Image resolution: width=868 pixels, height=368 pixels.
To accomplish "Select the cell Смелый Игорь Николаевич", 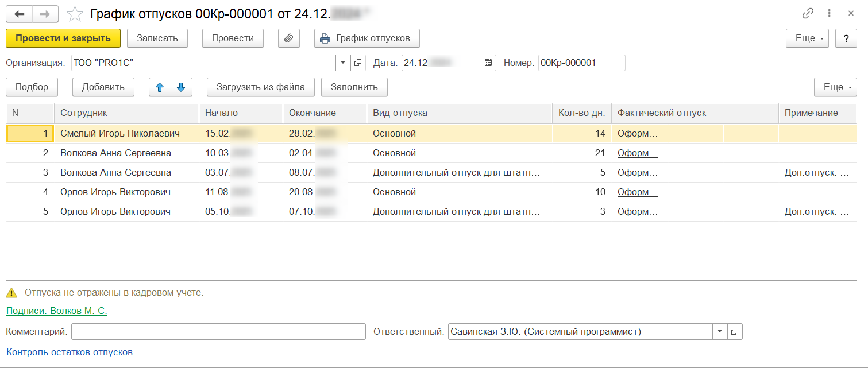I will coord(126,134).
